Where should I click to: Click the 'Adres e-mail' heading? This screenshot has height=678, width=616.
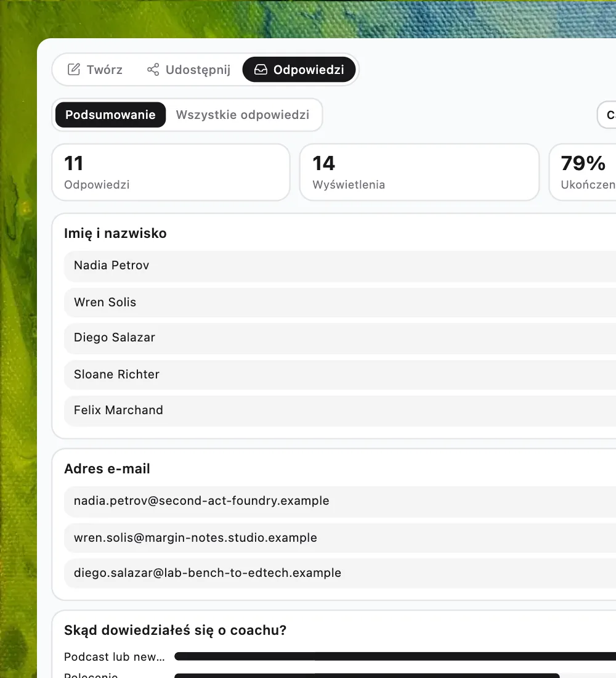(x=107, y=468)
